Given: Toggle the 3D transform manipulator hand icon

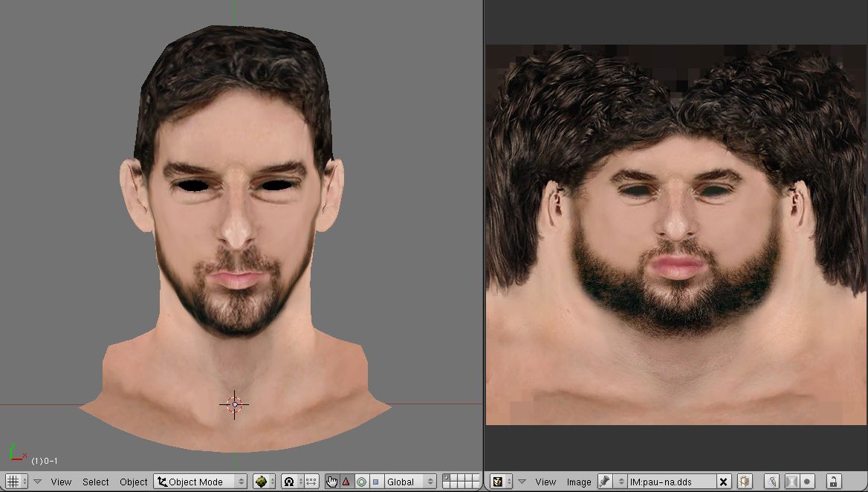Looking at the screenshot, I should pyautogui.click(x=332, y=482).
